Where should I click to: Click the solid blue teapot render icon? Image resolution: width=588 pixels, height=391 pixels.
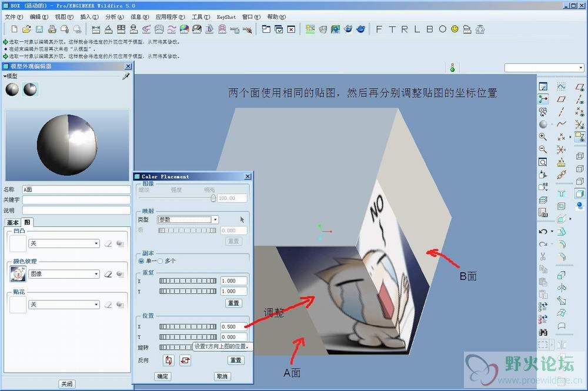[361, 29]
